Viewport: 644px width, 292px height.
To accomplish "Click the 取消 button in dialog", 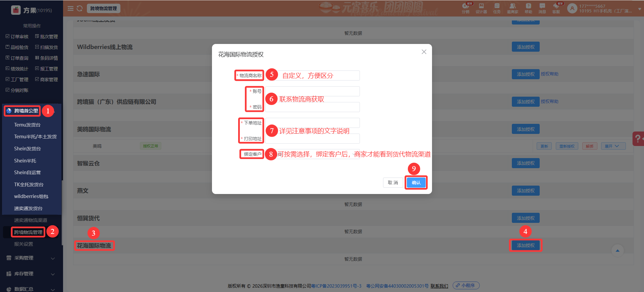I will pos(393,183).
